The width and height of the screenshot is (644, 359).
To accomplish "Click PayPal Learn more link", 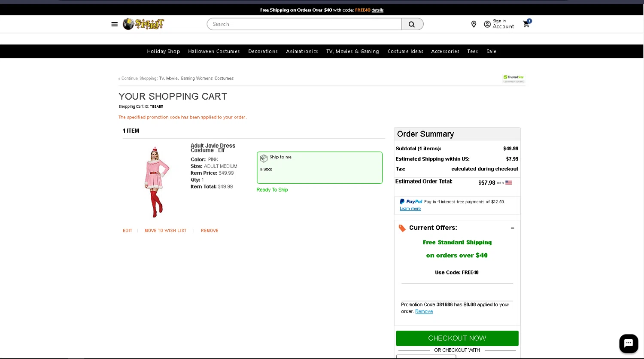I will click(410, 209).
